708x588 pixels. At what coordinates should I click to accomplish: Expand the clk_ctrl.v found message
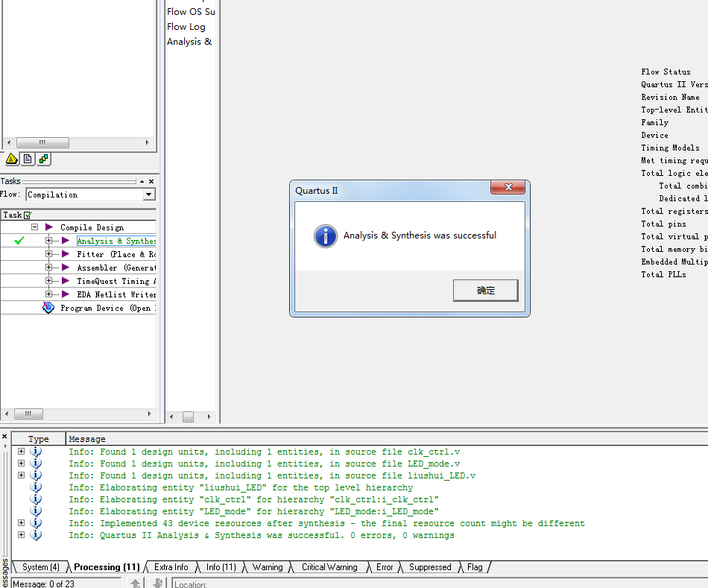(21, 451)
